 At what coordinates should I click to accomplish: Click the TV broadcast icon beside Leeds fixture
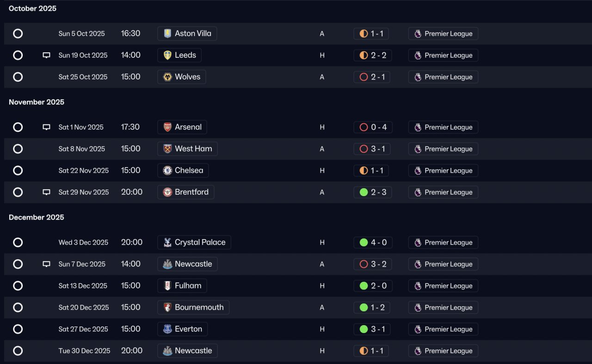tap(46, 55)
